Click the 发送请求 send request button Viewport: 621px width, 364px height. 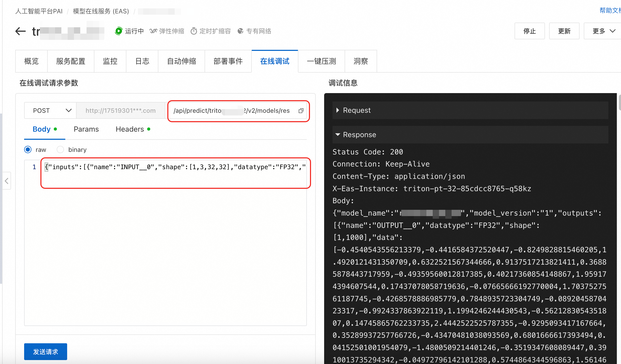click(45, 351)
